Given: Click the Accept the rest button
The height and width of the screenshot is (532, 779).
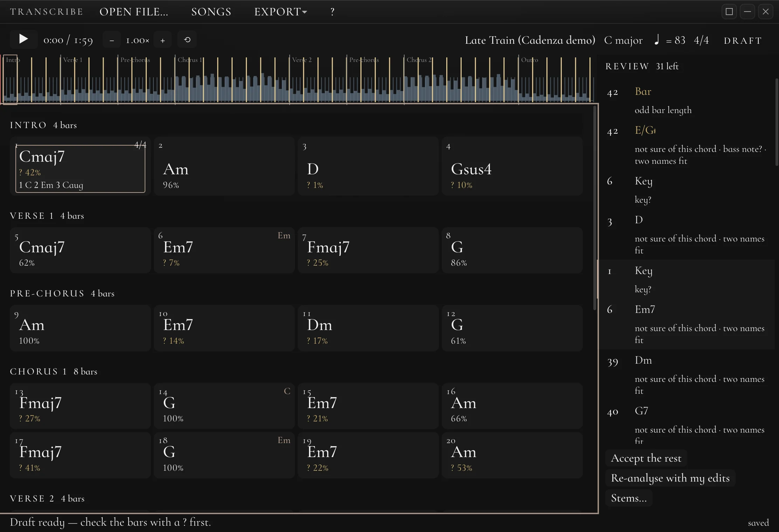Looking at the screenshot, I should (646, 458).
